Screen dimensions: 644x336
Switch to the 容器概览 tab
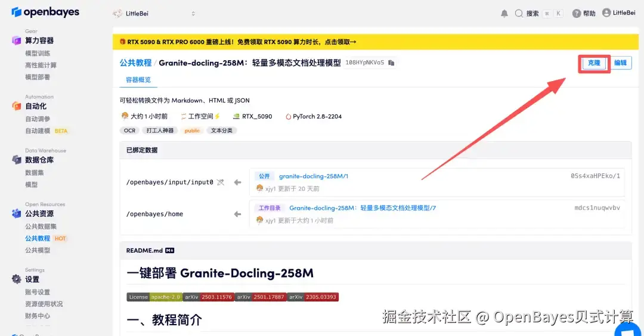point(138,80)
